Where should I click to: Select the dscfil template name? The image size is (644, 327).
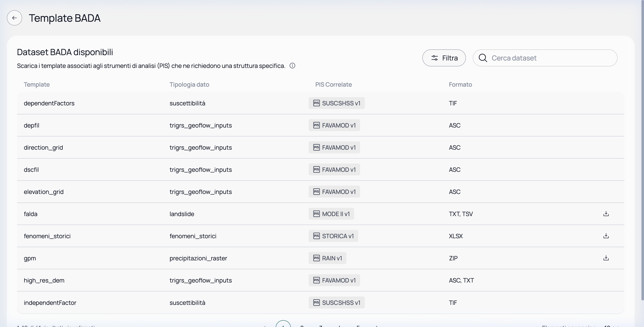[x=31, y=169]
